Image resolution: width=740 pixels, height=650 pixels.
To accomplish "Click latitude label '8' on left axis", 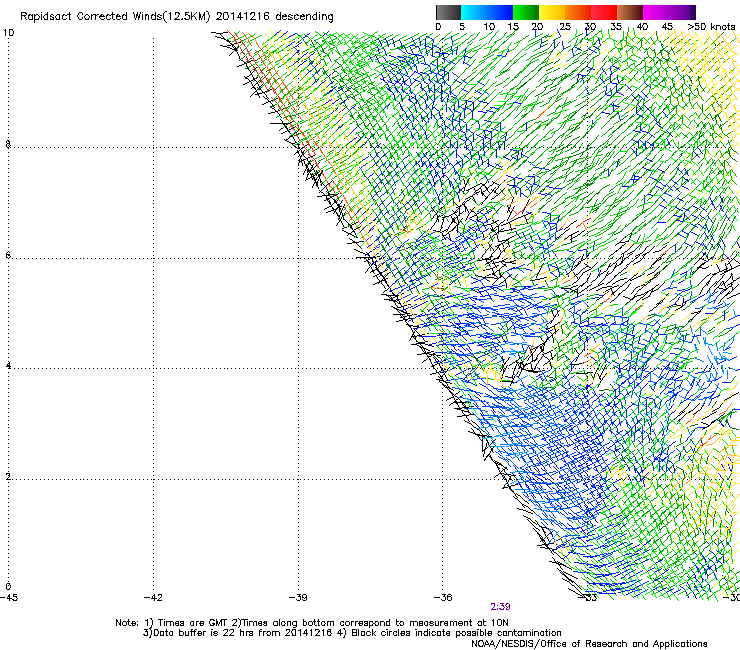I will coord(8,144).
